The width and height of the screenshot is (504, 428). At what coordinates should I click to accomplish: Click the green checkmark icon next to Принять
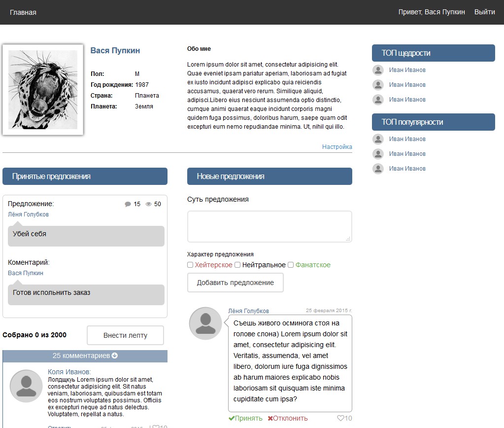tap(232, 418)
